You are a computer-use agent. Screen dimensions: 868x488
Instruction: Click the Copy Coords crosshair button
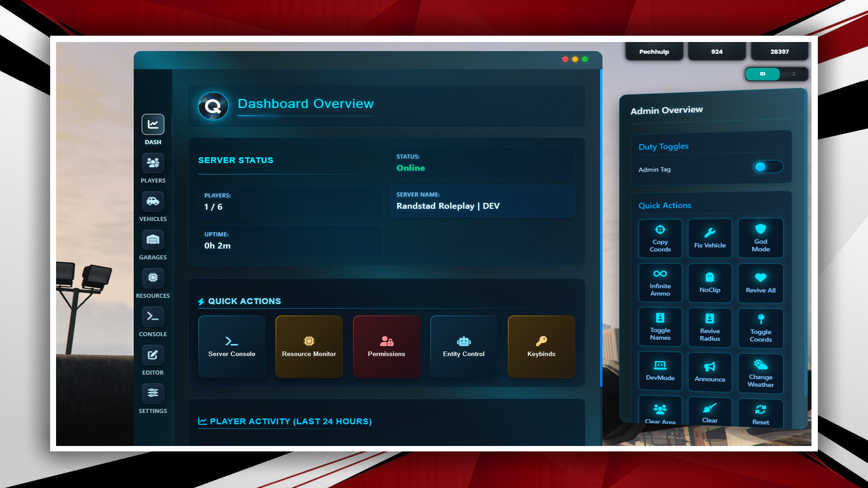660,238
